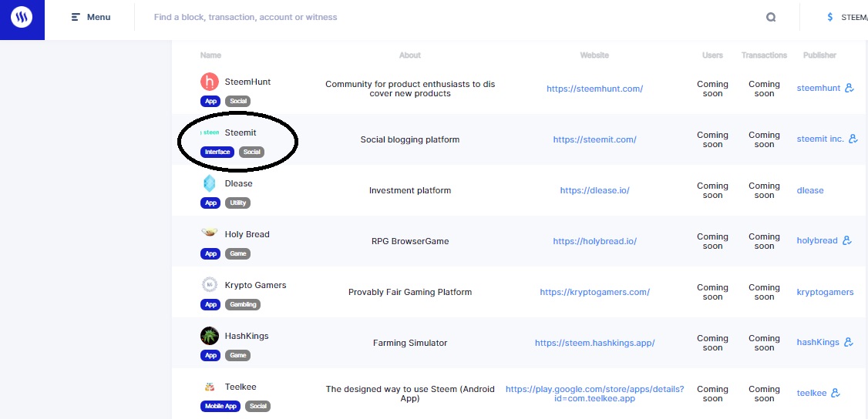
Task: Click the App tag under Holy Bread
Action: coord(210,253)
